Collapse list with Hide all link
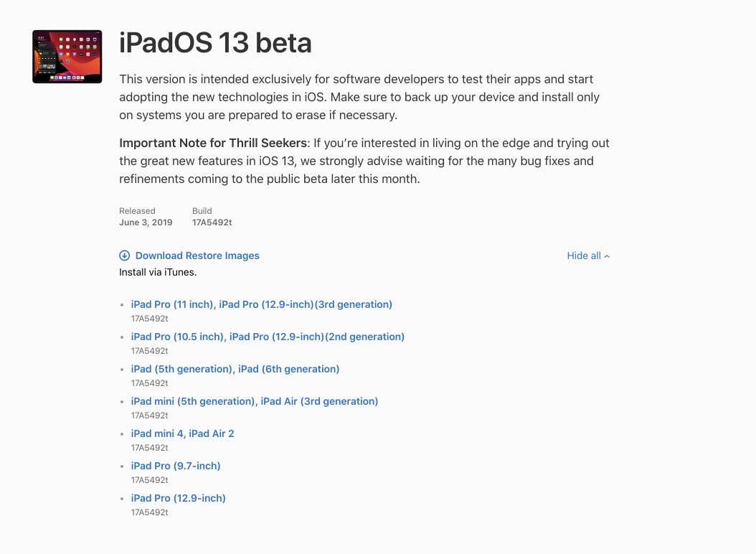 (584, 255)
